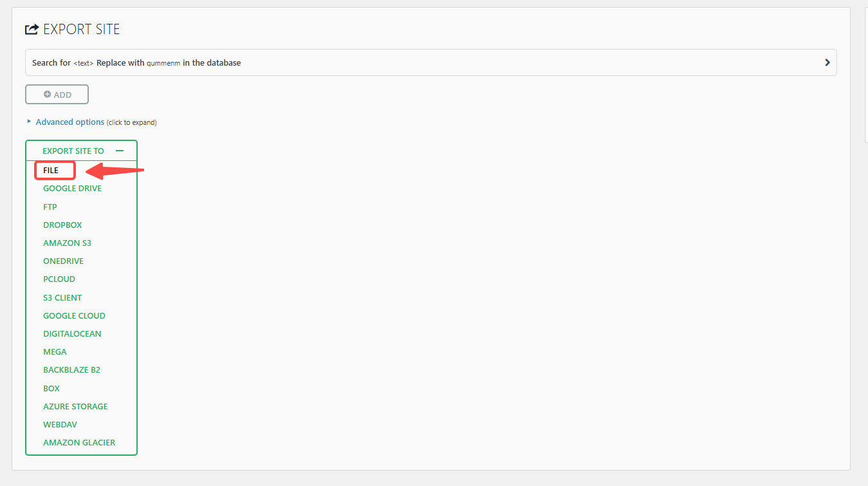
Task: Select FILE export option
Action: [x=51, y=171]
